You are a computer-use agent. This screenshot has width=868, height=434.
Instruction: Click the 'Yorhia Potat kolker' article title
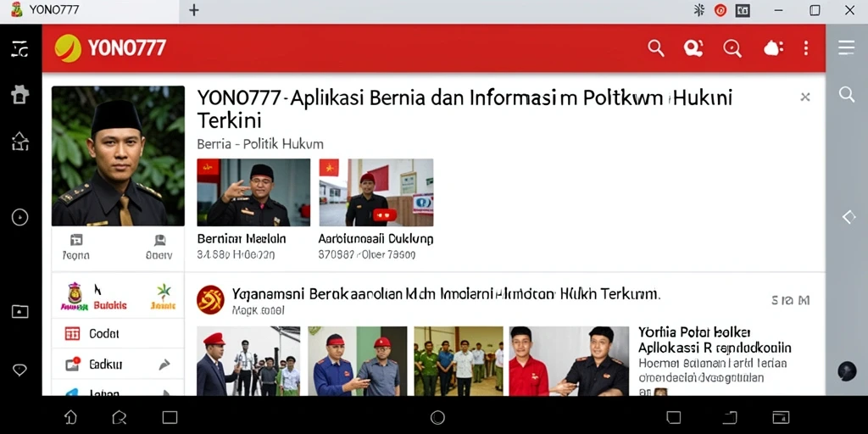(x=715, y=340)
